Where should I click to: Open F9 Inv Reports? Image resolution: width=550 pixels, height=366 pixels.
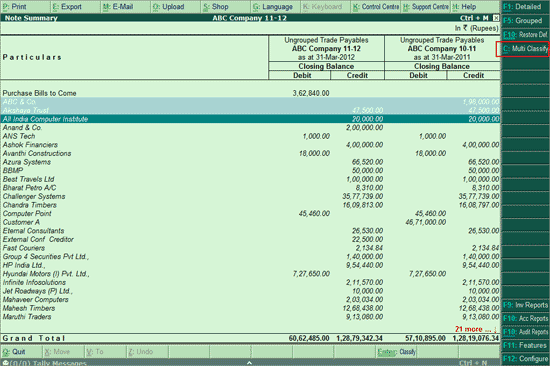point(525,305)
